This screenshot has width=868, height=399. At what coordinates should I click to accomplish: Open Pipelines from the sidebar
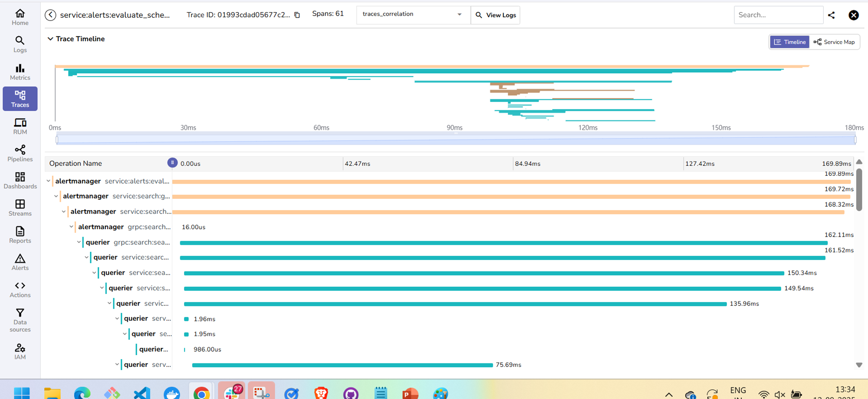[x=20, y=153]
